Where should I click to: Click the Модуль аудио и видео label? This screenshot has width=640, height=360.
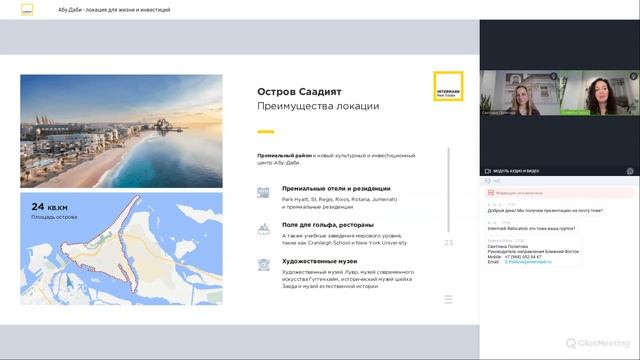(516, 171)
